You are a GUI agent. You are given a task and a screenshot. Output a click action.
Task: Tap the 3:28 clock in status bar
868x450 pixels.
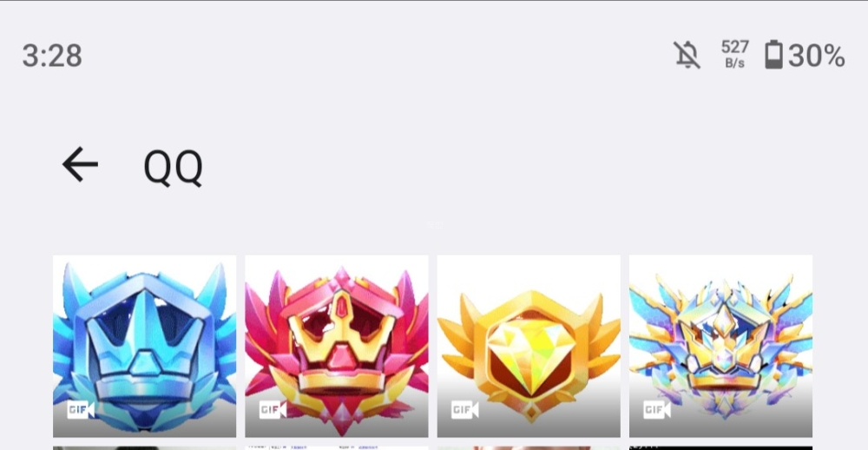52,56
